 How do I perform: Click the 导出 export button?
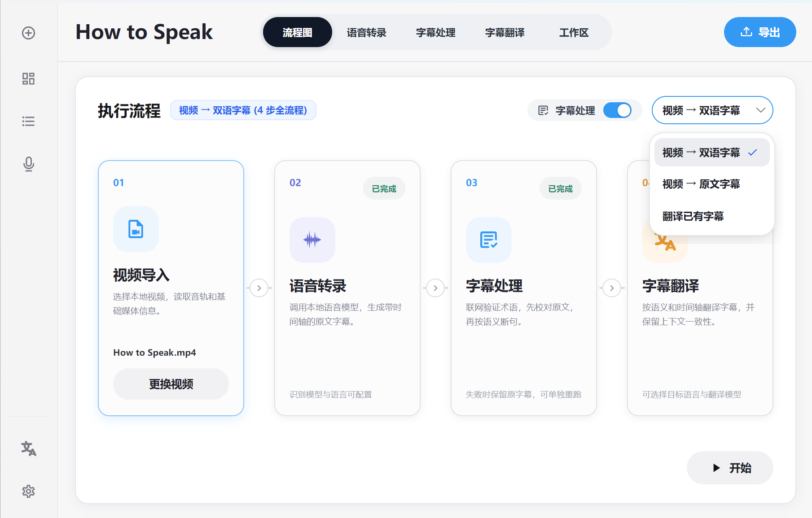point(760,32)
